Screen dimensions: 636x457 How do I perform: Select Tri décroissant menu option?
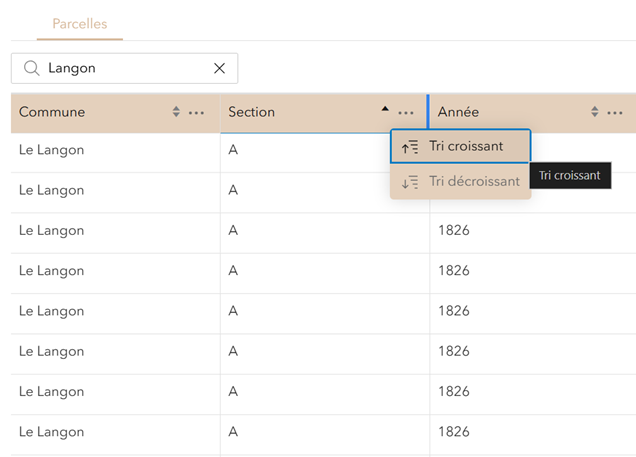(474, 181)
